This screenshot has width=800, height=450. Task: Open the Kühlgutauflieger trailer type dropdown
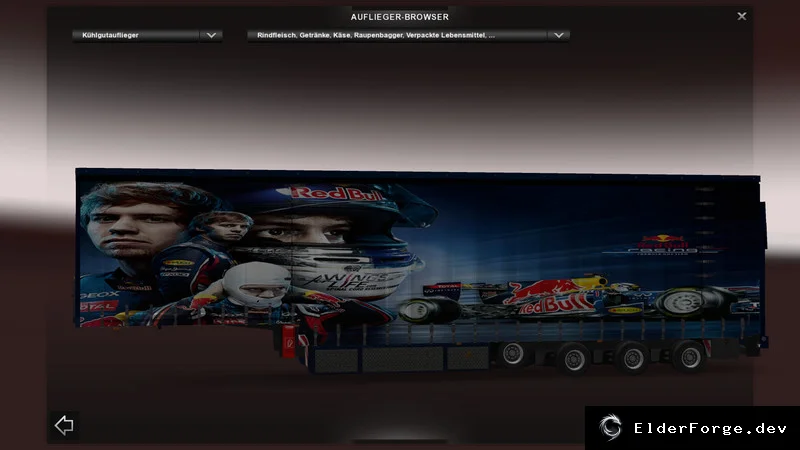point(147,35)
